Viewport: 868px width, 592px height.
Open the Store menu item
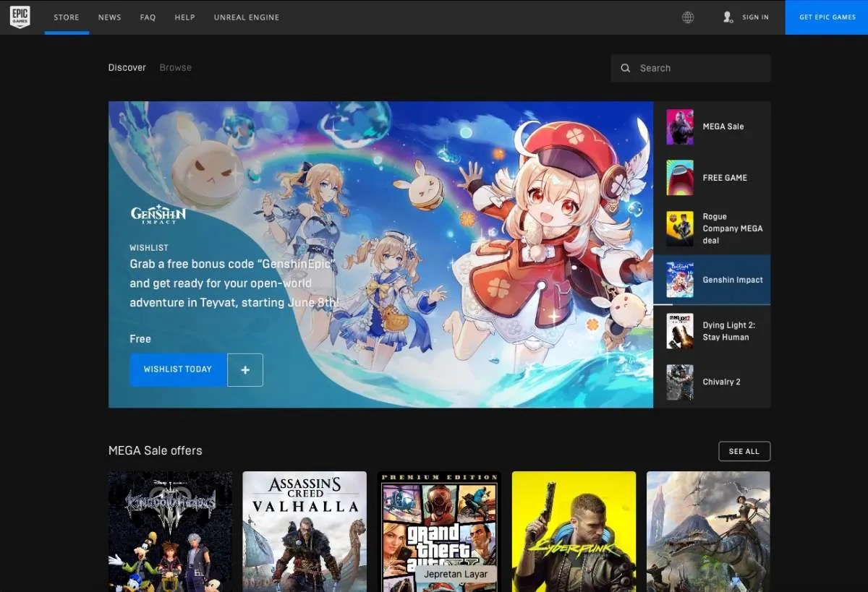click(67, 17)
